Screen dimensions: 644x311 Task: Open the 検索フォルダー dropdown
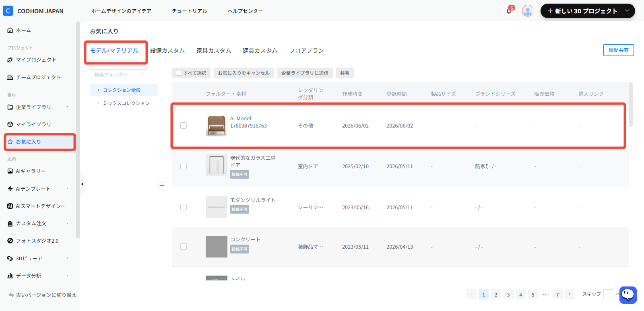point(119,74)
